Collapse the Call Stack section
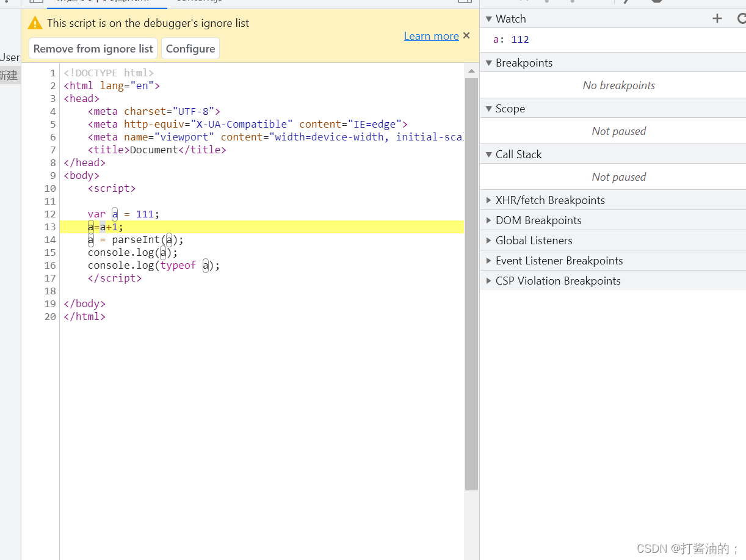Screen dimensions: 746x560 488,154
